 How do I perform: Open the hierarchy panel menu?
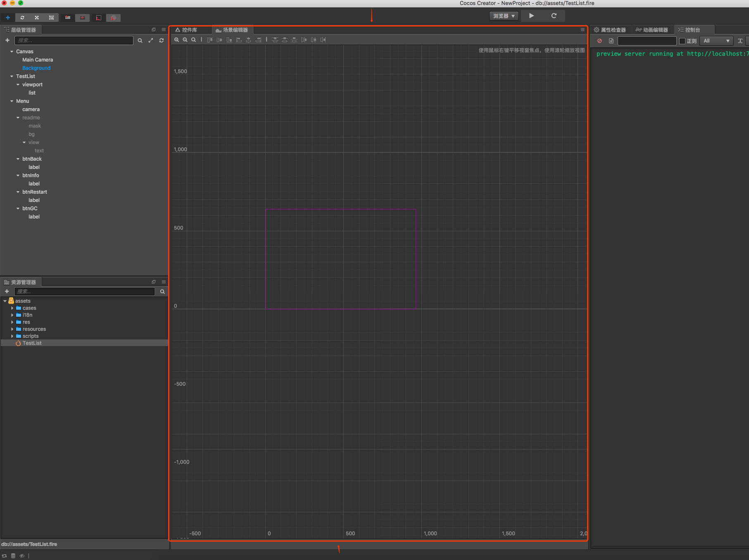click(164, 30)
